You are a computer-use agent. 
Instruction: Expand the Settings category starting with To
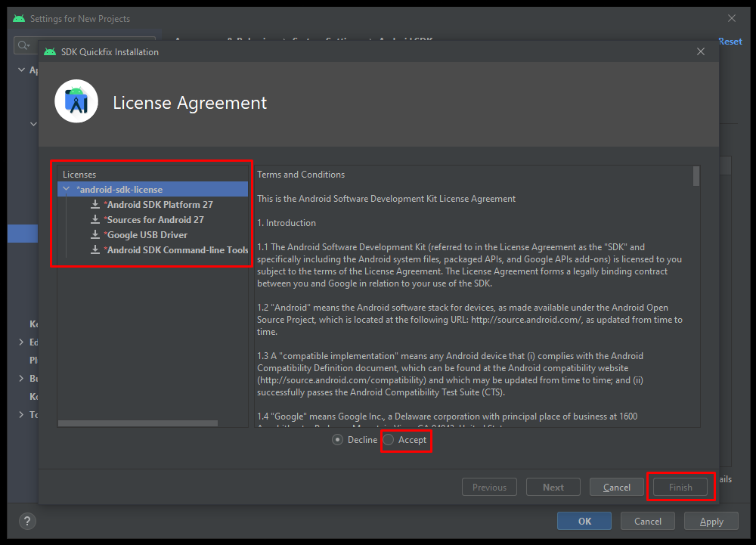21,414
